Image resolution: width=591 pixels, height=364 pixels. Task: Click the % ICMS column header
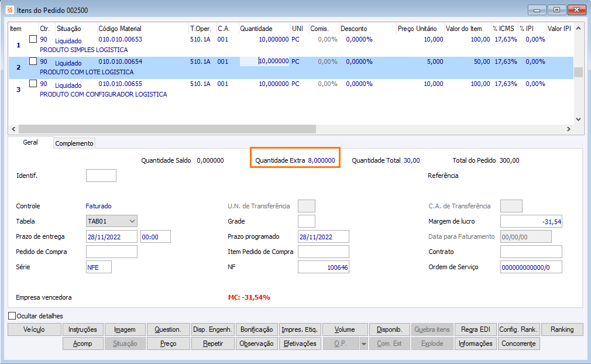(x=503, y=29)
